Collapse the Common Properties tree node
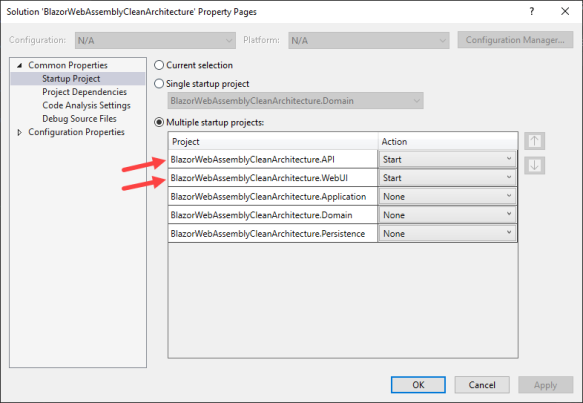583x403 pixels. click(x=20, y=65)
